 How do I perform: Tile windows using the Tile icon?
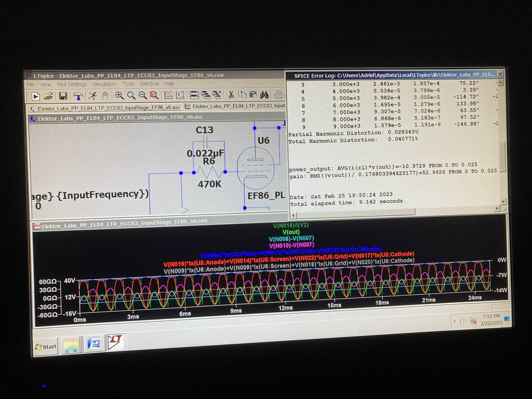click(x=194, y=95)
